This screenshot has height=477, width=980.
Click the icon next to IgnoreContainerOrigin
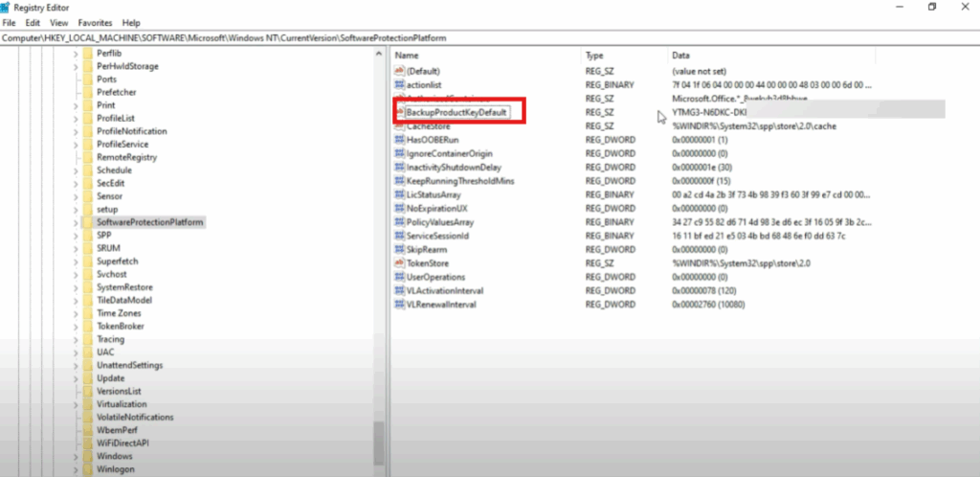(399, 153)
